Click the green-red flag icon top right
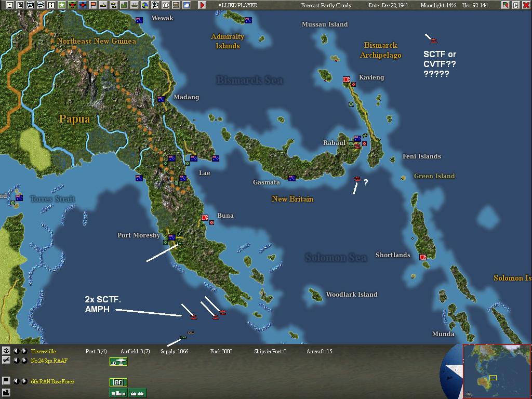Screen dimensions: 532x399 506,5
